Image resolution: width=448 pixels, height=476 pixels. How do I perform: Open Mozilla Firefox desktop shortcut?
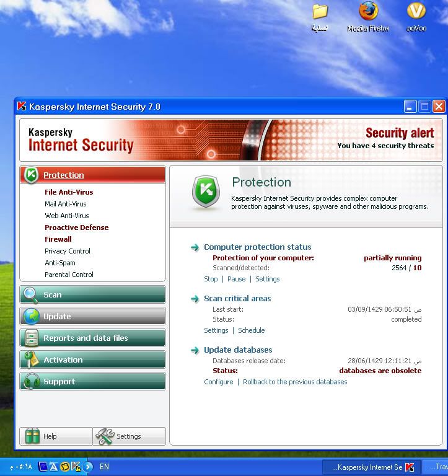368,17
